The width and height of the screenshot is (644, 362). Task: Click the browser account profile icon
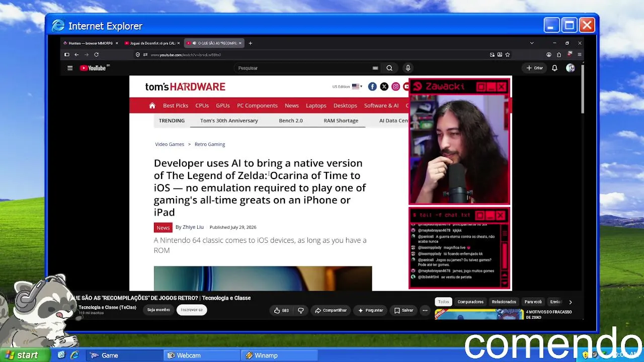coord(548,55)
